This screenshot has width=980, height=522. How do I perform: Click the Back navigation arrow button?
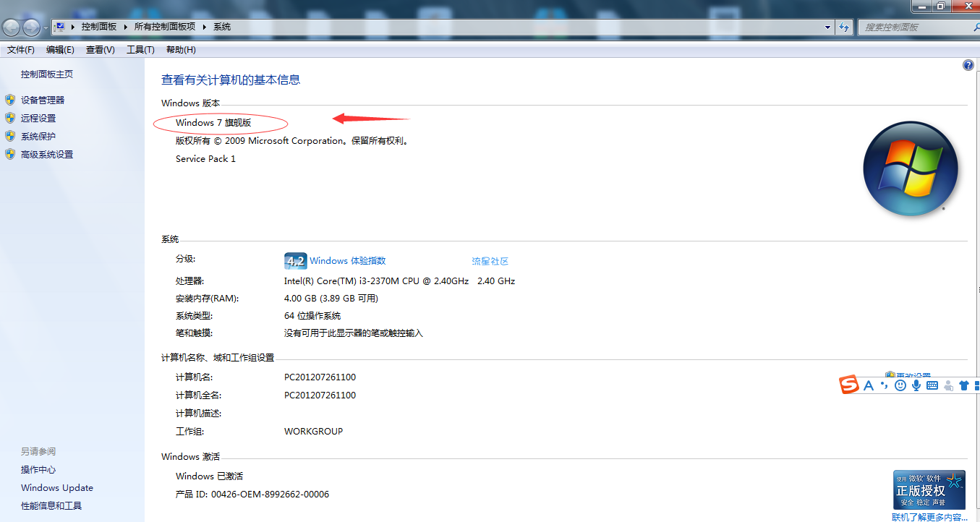[x=11, y=27]
